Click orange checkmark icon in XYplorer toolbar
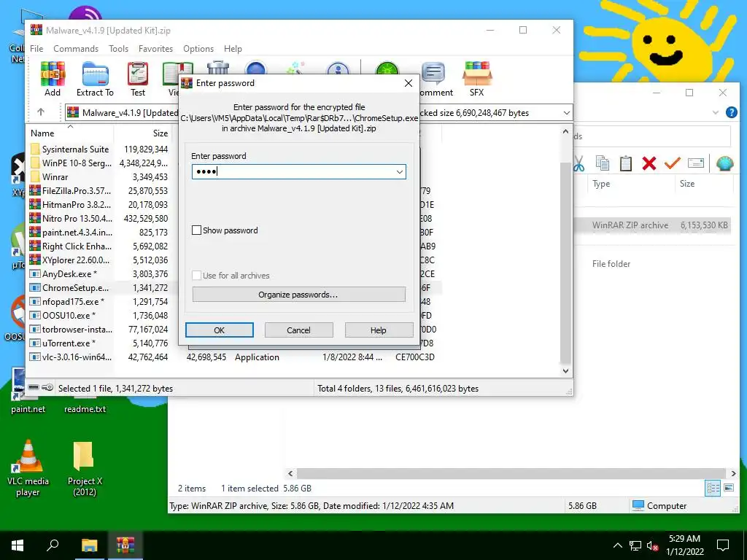 (x=672, y=163)
